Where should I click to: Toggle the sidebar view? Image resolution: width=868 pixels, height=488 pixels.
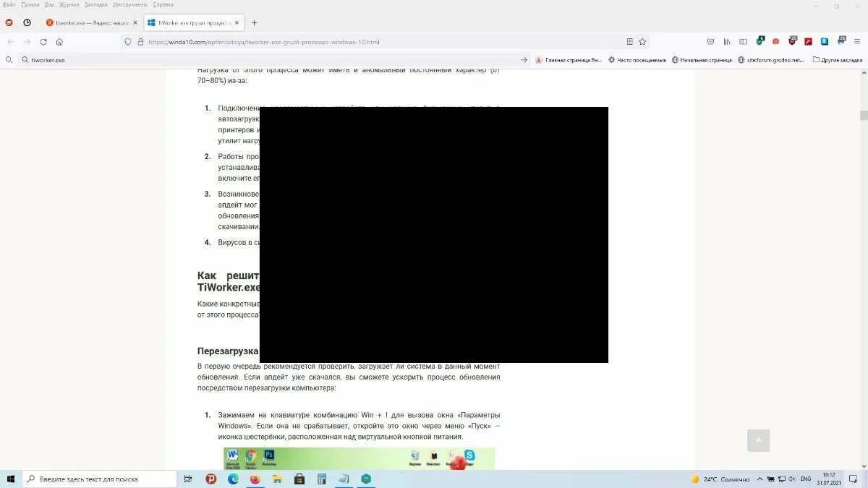click(743, 42)
